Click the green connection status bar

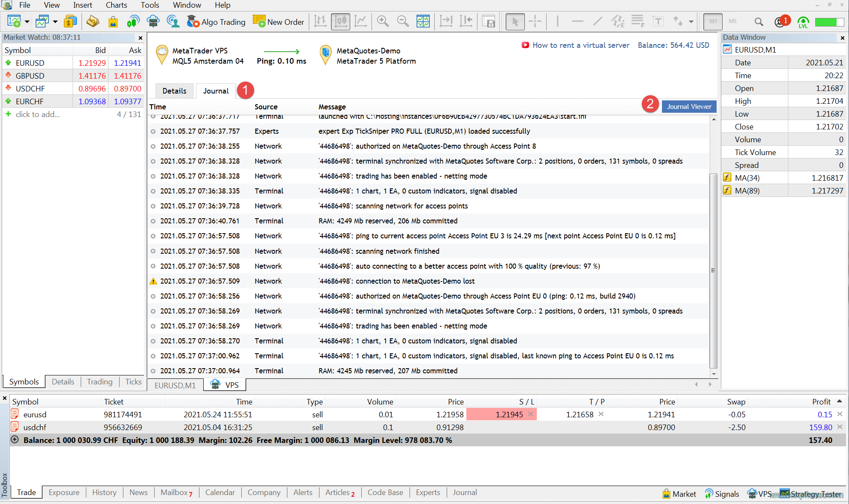(x=829, y=22)
